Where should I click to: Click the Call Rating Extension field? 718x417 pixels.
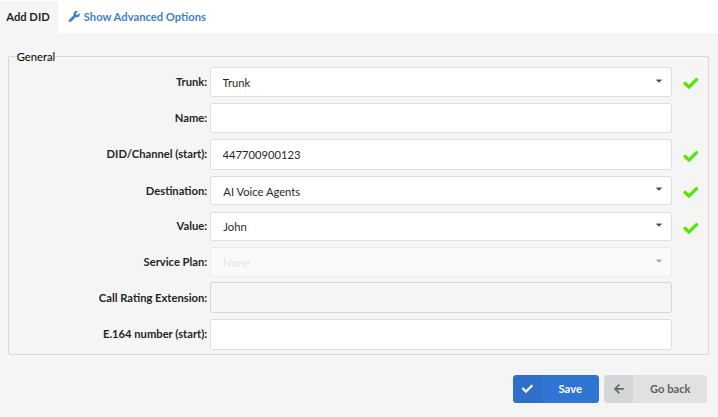[441, 298]
